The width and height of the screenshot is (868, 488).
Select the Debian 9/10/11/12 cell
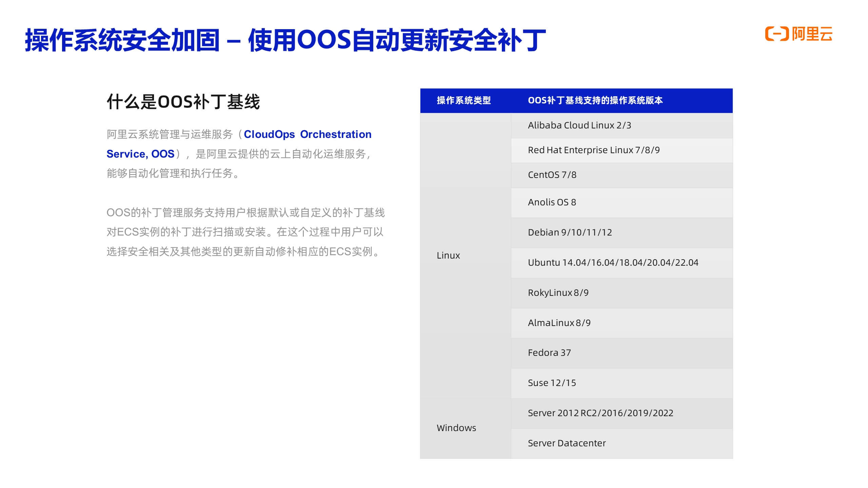[x=622, y=233]
